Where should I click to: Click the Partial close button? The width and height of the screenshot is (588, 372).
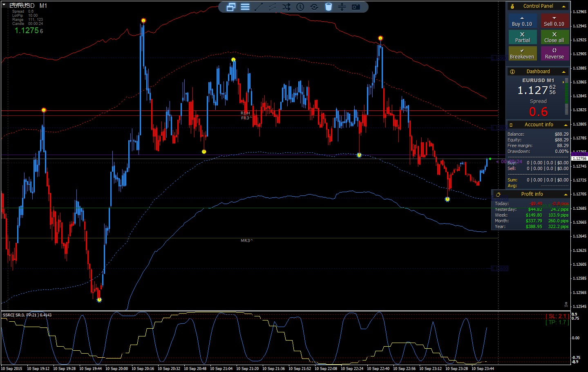click(x=522, y=37)
